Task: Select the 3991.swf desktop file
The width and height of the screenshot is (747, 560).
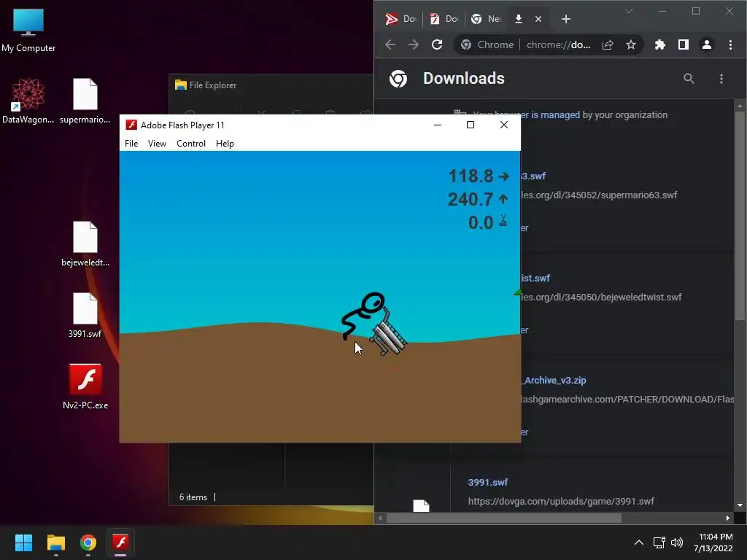Action: (85, 315)
